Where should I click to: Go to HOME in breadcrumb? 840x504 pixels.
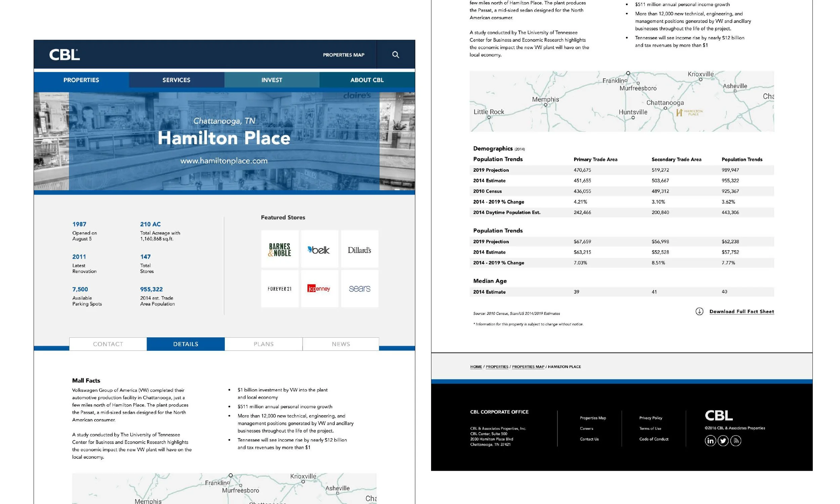click(x=476, y=367)
